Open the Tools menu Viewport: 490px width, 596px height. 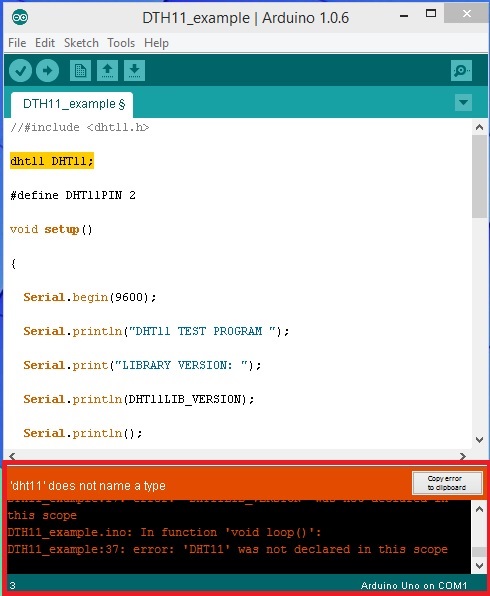coord(121,43)
